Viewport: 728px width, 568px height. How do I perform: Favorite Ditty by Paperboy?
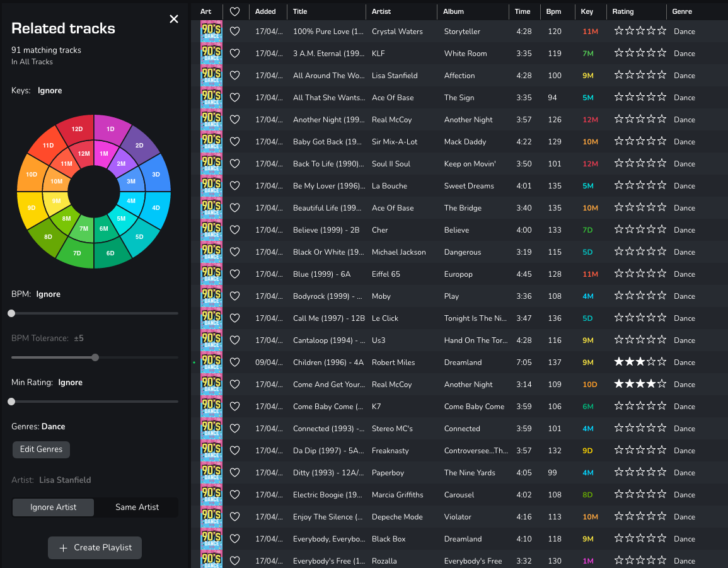click(x=235, y=472)
